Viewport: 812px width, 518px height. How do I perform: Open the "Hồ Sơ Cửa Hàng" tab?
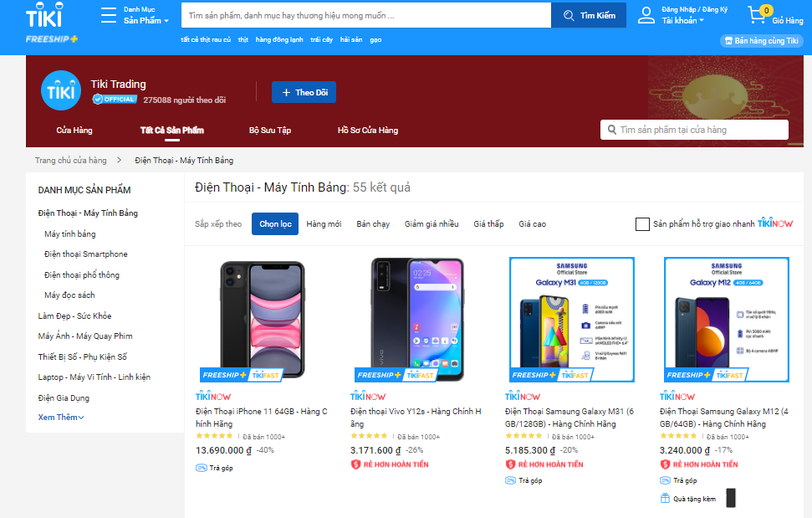pos(368,131)
